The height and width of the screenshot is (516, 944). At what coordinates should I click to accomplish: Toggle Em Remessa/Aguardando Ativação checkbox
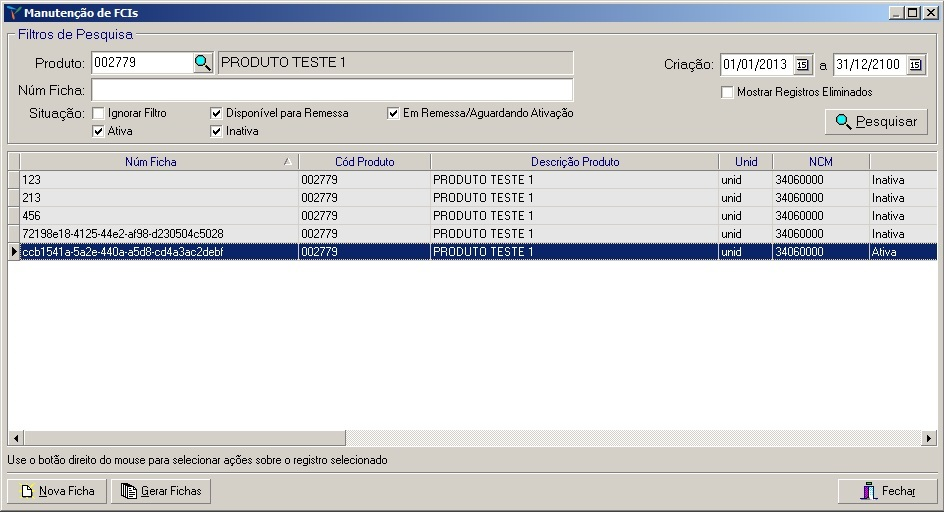(x=394, y=113)
